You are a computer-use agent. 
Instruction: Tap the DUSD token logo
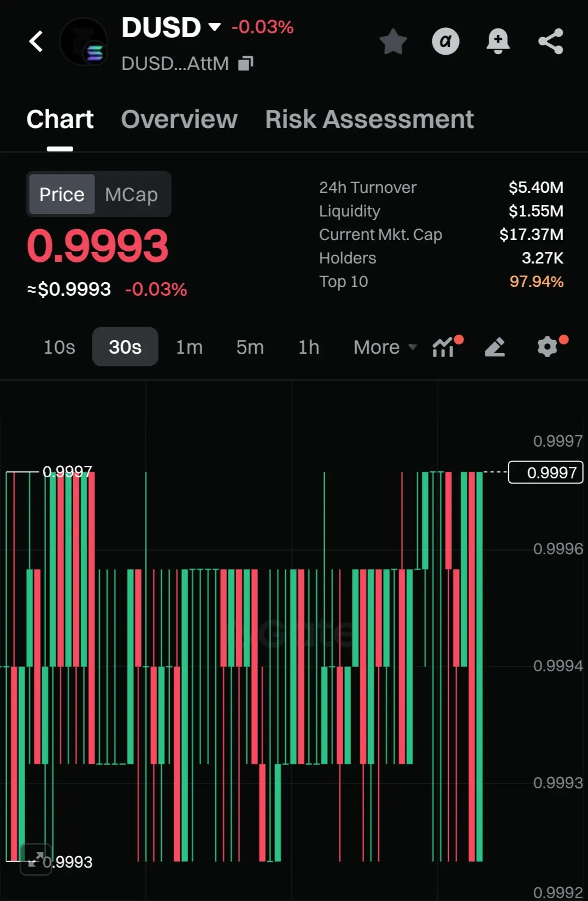pyautogui.click(x=84, y=42)
